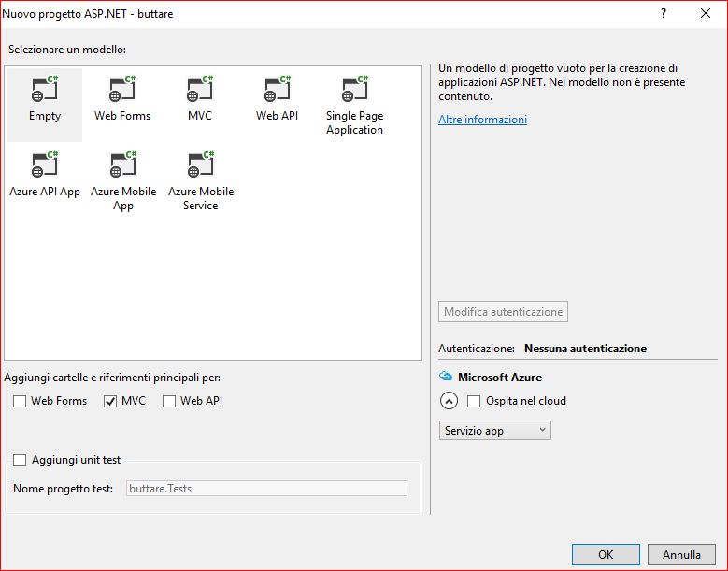Enable the Web Forms references checkbox
Image resolution: width=728 pixels, height=571 pixels.
pyautogui.click(x=20, y=401)
